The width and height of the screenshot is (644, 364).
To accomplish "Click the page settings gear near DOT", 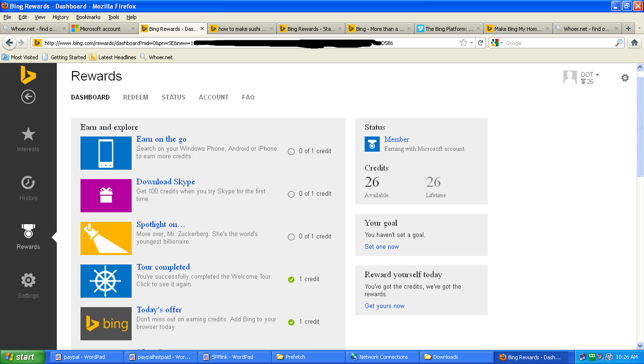I will pos(625,78).
